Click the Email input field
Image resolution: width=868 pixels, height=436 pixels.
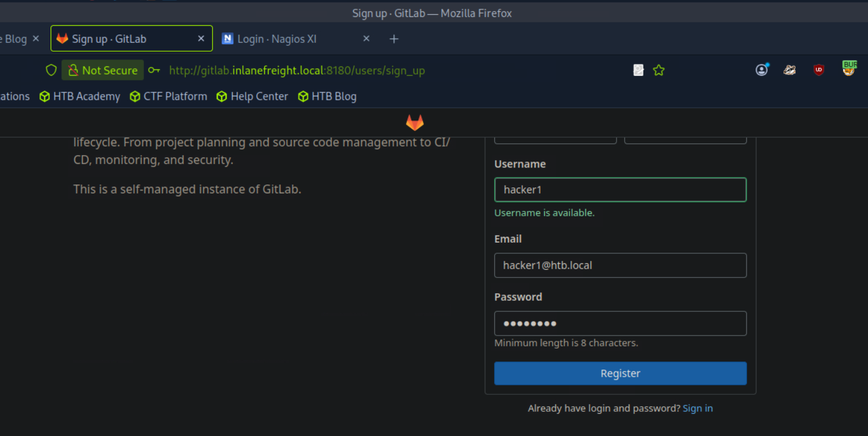(620, 266)
